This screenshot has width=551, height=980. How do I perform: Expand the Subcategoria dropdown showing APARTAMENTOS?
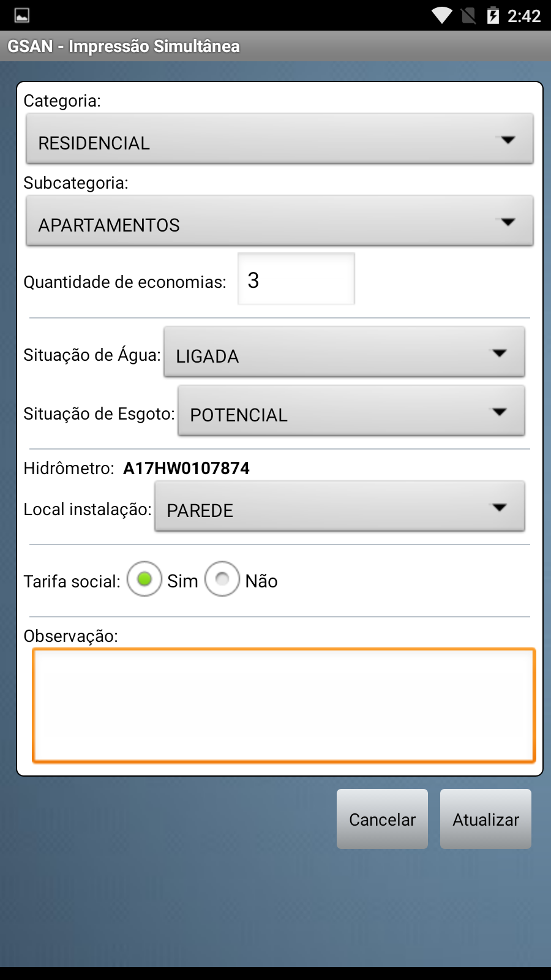279,221
